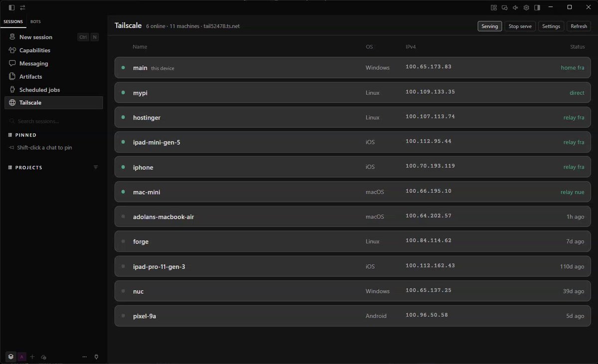Select the nuc machine row
The image size is (598, 364).
(x=353, y=291)
